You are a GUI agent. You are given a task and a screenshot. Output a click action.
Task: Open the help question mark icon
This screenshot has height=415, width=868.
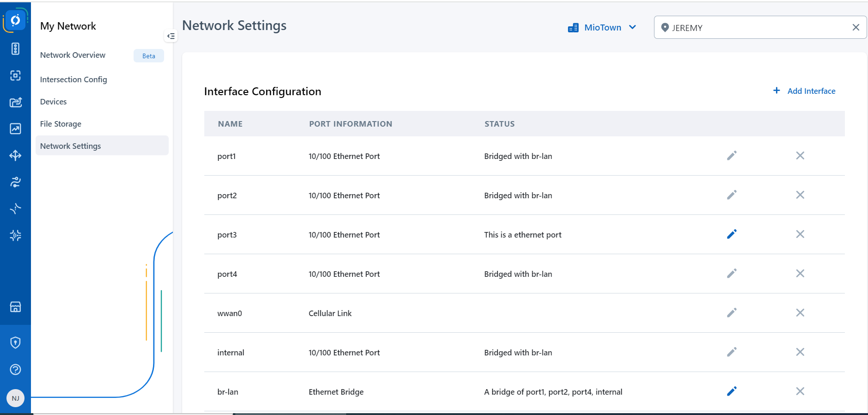tap(15, 370)
